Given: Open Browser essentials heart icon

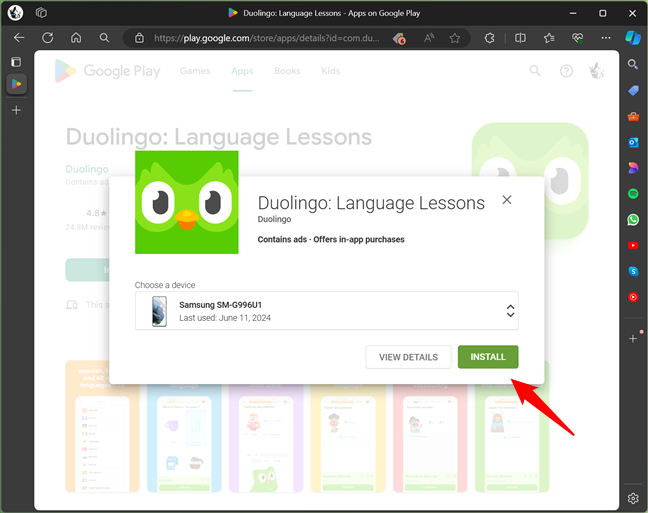Looking at the screenshot, I should click(577, 38).
